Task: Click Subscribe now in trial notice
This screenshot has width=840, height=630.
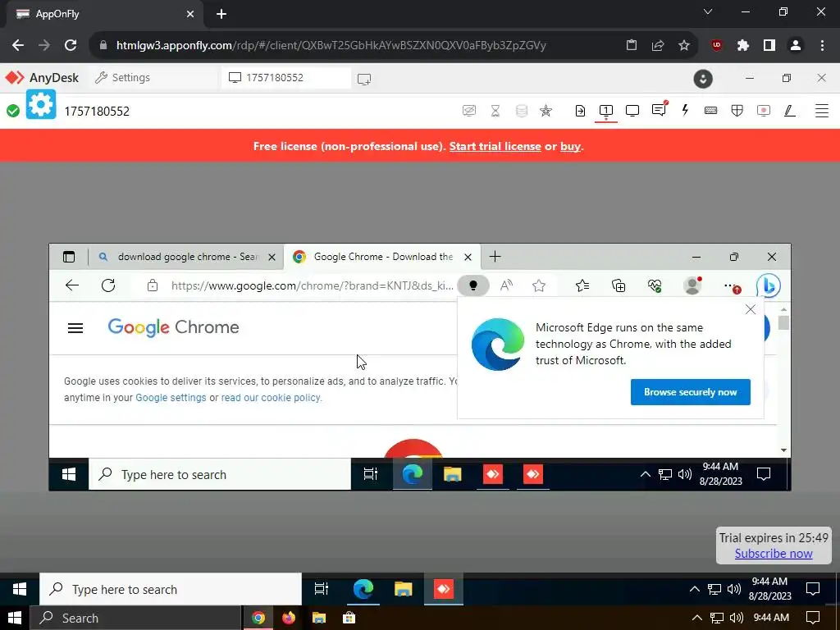Action: click(773, 554)
